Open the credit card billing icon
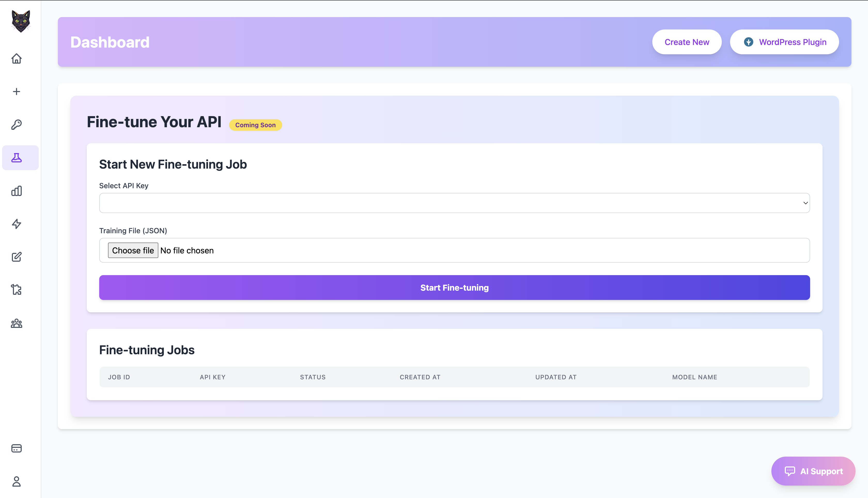This screenshot has height=498, width=868. click(x=16, y=448)
